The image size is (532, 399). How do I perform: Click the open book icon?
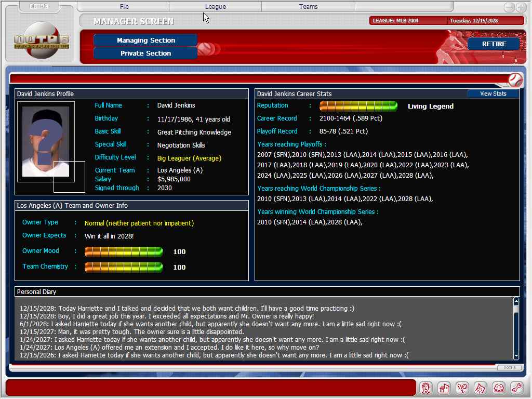pos(499,388)
